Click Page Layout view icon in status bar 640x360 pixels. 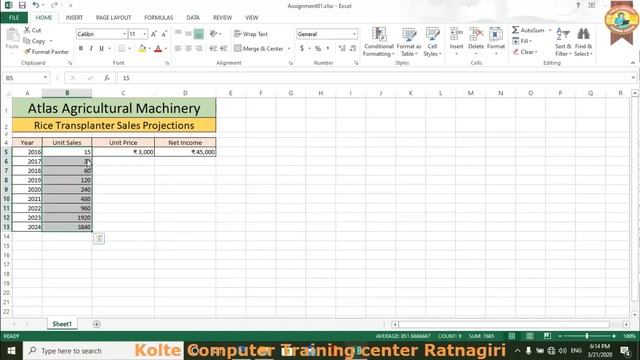(x=529, y=336)
